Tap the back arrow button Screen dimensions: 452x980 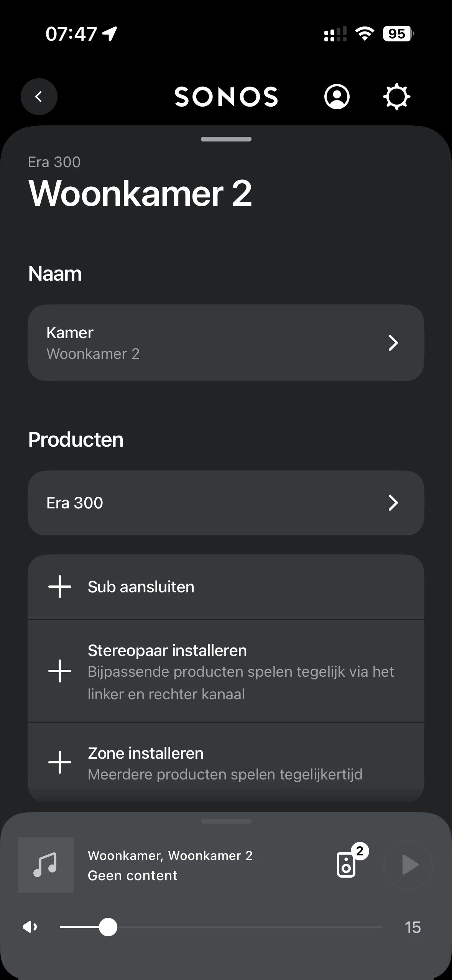click(x=39, y=97)
